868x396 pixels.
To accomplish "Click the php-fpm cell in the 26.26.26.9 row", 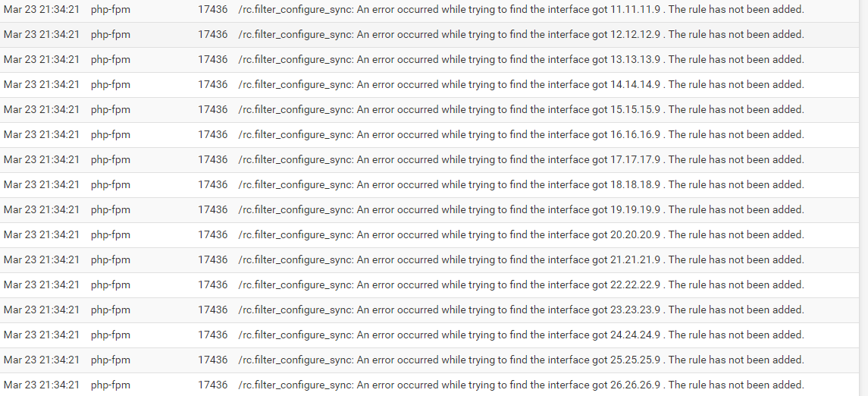I will (111, 385).
